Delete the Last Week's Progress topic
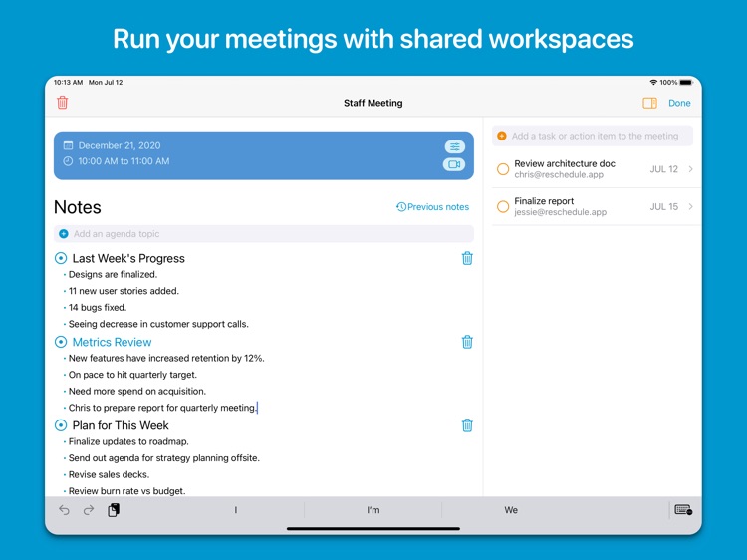747x560 pixels. tap(467, 258)
